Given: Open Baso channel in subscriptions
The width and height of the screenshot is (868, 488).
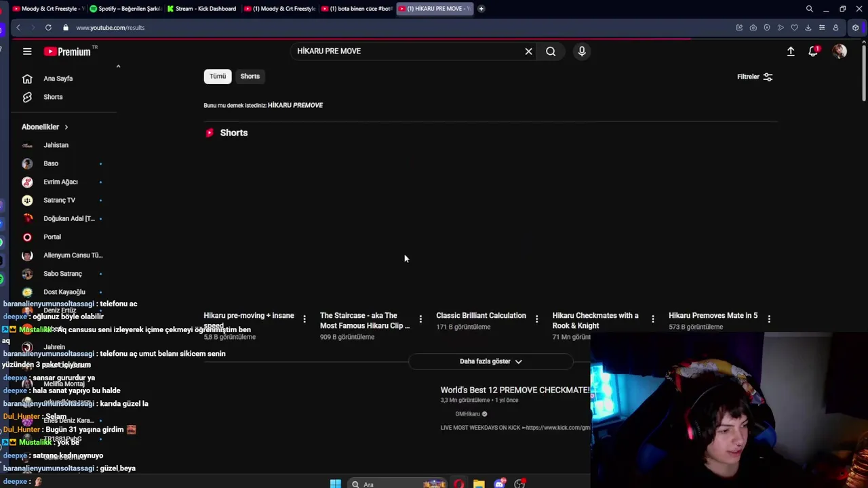Looking at the screenshot, I should (x=51, y=163).
